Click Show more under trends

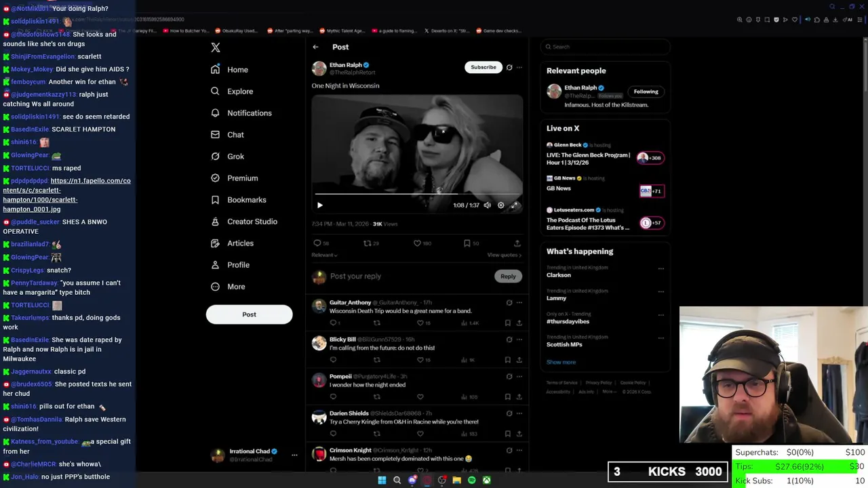tap(561, 362)
